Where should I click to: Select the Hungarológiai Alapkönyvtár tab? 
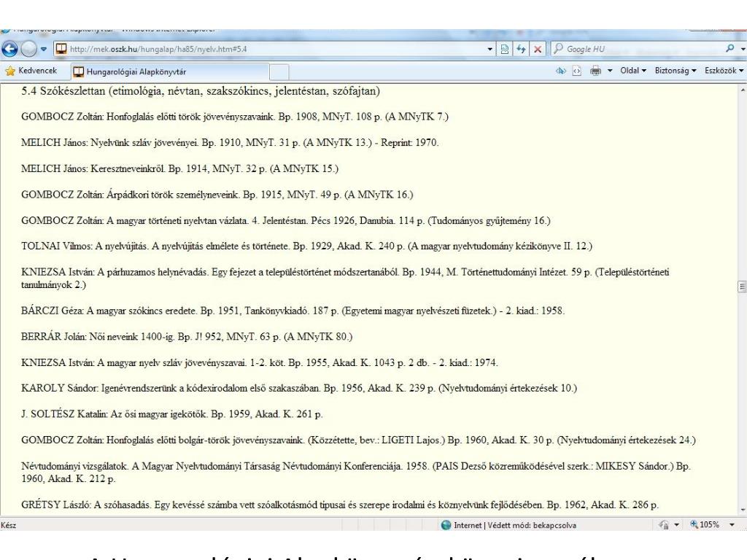point(170,71)
